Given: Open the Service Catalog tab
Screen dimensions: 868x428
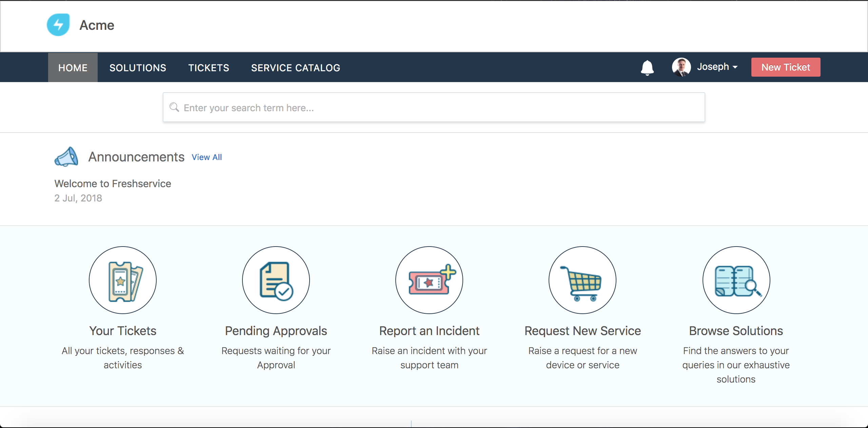Looking at the screenshot, I should pyautogui.click(x=295, y=68).
